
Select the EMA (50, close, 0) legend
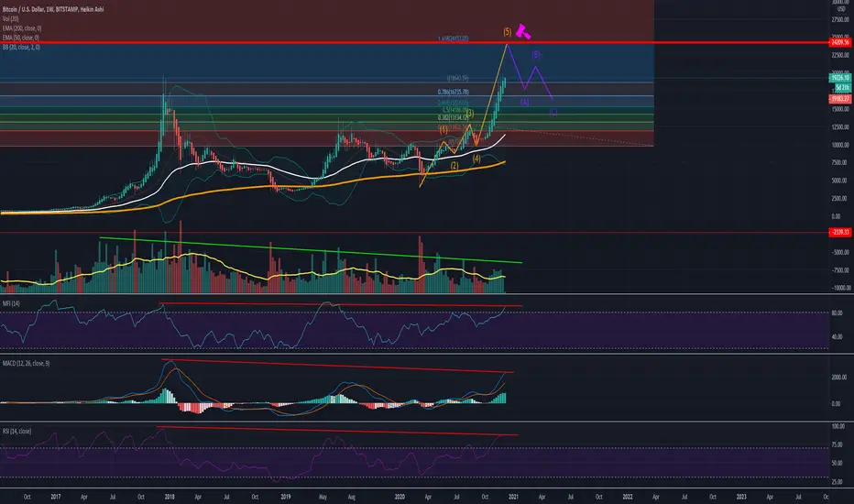tap(21, 38)
